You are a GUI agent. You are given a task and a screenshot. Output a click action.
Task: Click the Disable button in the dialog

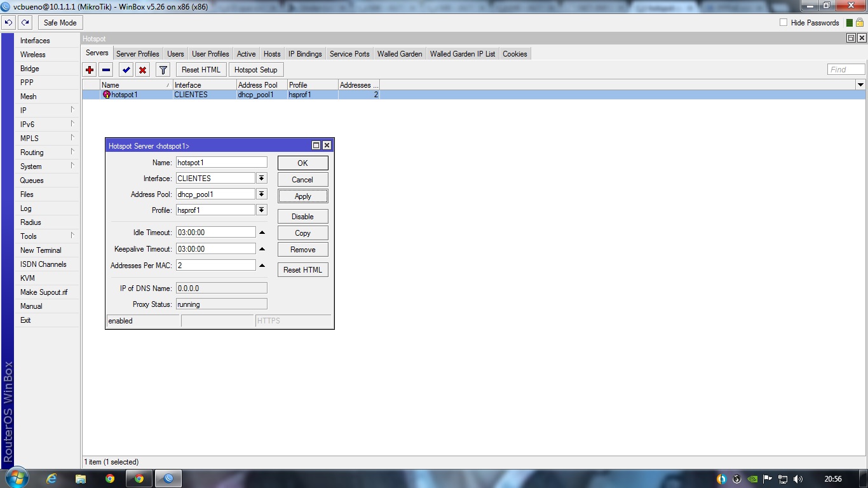(x=302, y=217)
